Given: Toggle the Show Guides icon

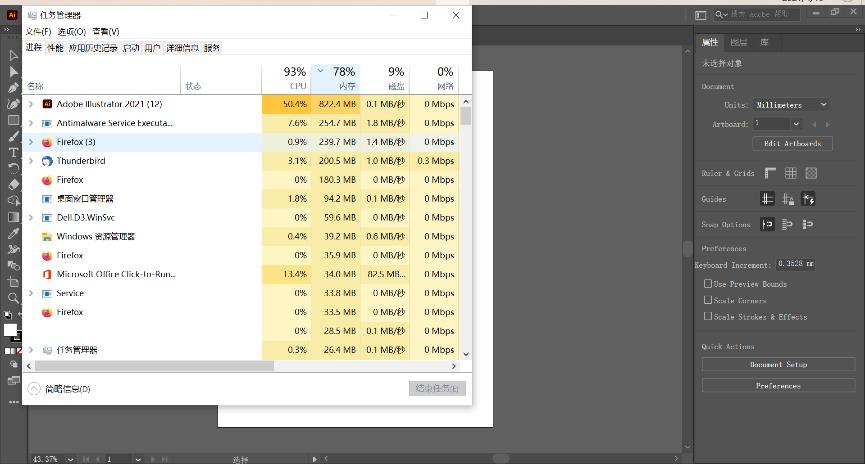Looking at the screenshot, I should [x=767, y=199].
